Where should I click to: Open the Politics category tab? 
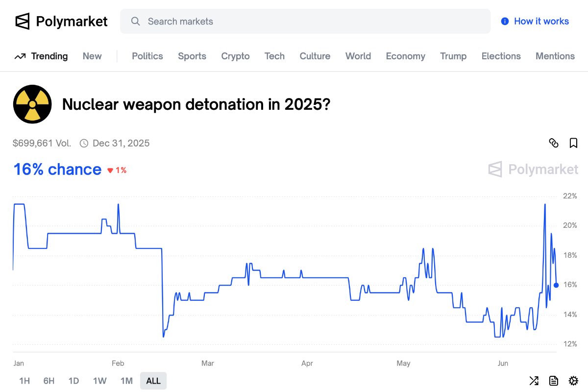[147, 56]
